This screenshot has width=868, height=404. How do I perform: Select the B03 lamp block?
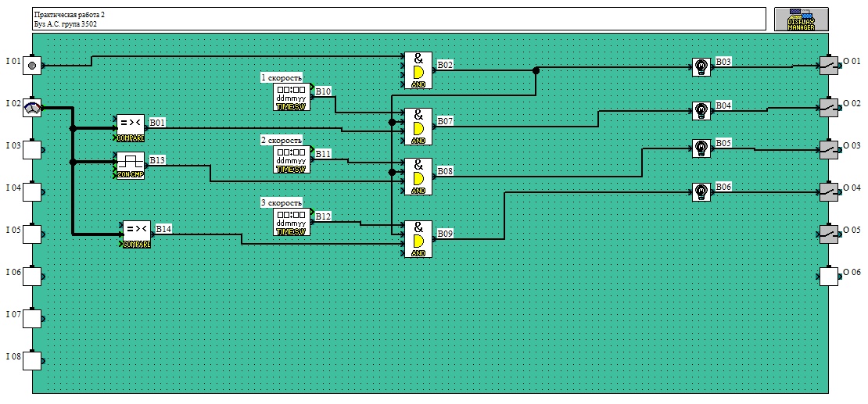(701, 67)
